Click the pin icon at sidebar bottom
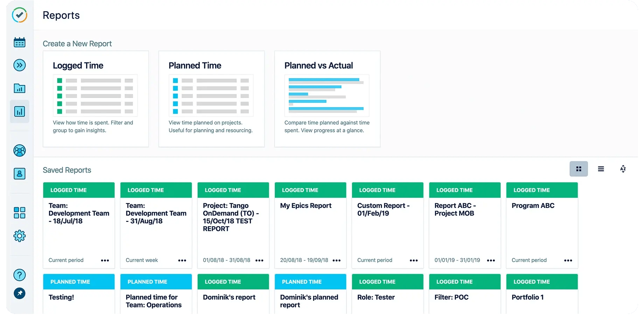The image size is (644, 315). tap(20, 293)
